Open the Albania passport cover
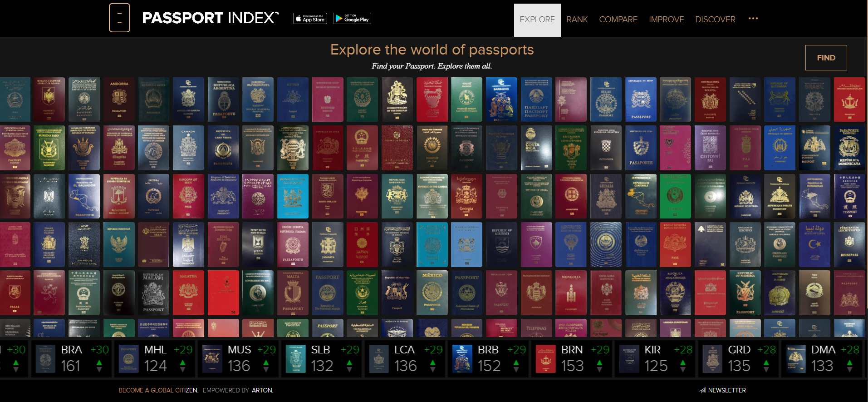 pyautogui.click(x=49, y=99)
